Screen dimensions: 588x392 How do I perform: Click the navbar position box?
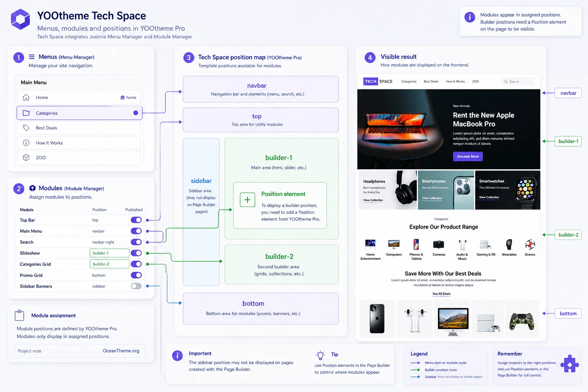(x=261, y=89)
